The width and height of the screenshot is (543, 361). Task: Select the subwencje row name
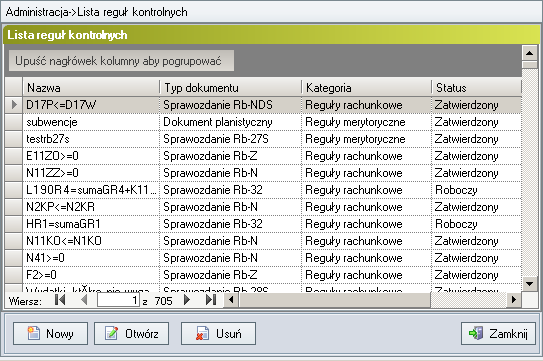coord(52,122)
